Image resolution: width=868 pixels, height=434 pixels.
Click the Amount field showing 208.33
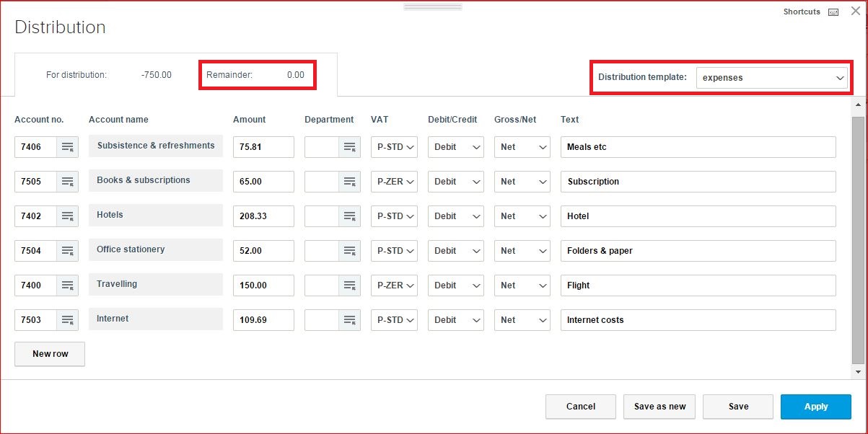(x=263, y=216)
